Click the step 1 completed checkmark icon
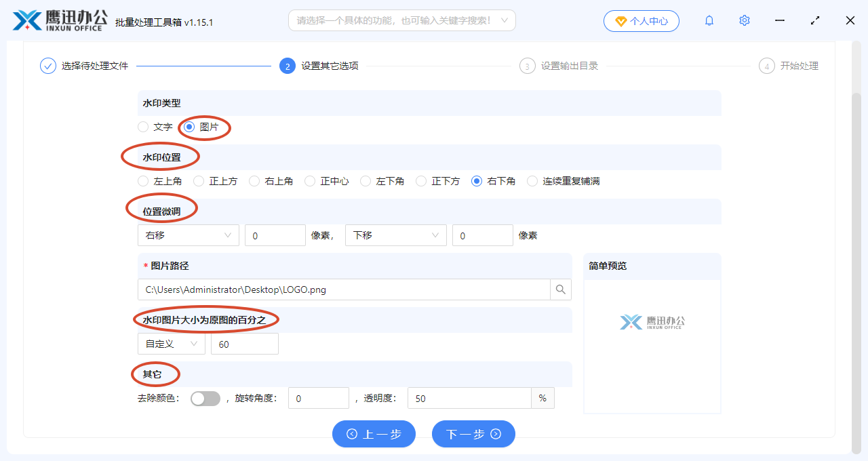Image resolution: width=868 pixels, height=461 pixels. 48,66
